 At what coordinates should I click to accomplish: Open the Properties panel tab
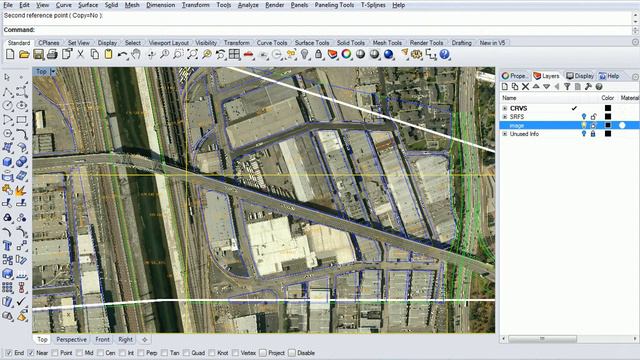515,76
